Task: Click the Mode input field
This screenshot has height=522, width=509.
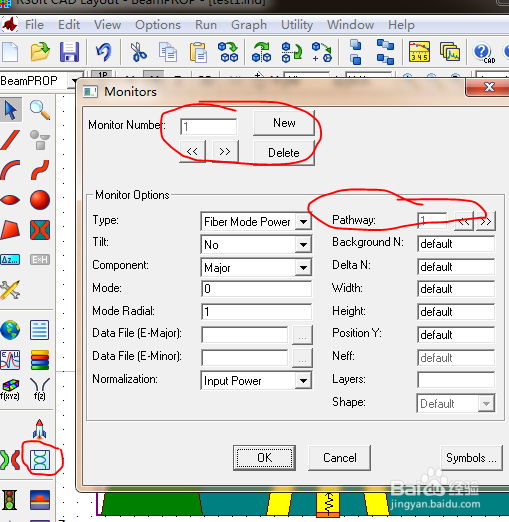Action: click(x=256, y=288)
